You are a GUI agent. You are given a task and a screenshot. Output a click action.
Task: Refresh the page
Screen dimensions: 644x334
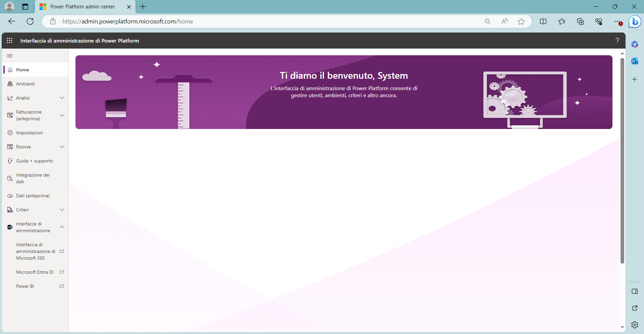tap(30, 22)
